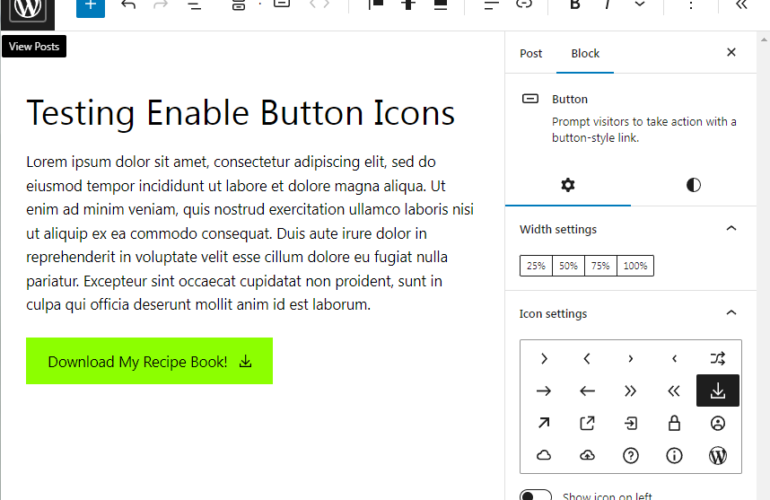770x500 pixels.
Task: Choose the external link icon
Action: (587, 423)
